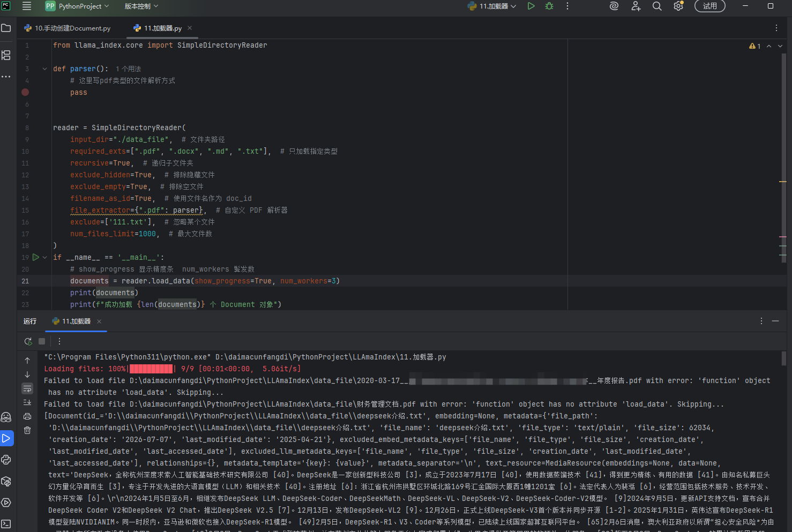Jump down the stack trace arrow

point(27,374)
